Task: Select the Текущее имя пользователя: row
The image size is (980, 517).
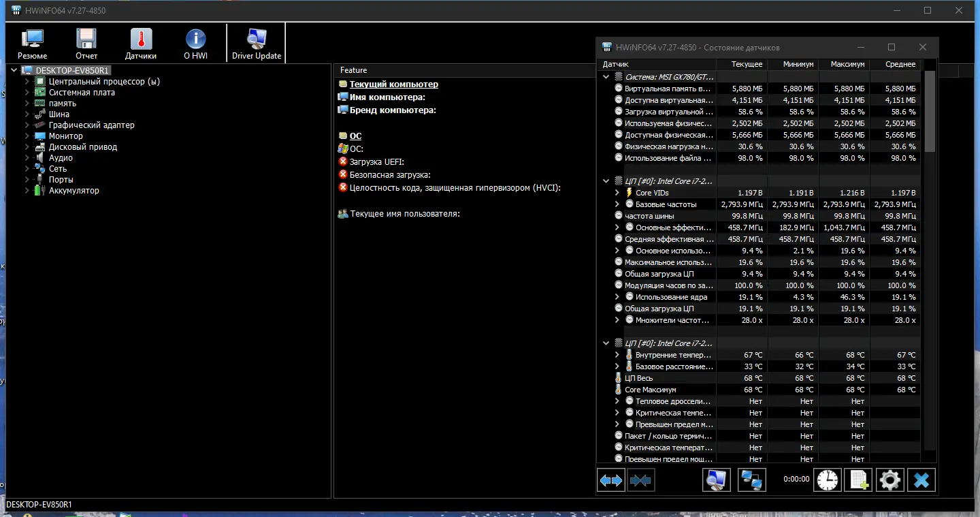Action: point(405,214)
